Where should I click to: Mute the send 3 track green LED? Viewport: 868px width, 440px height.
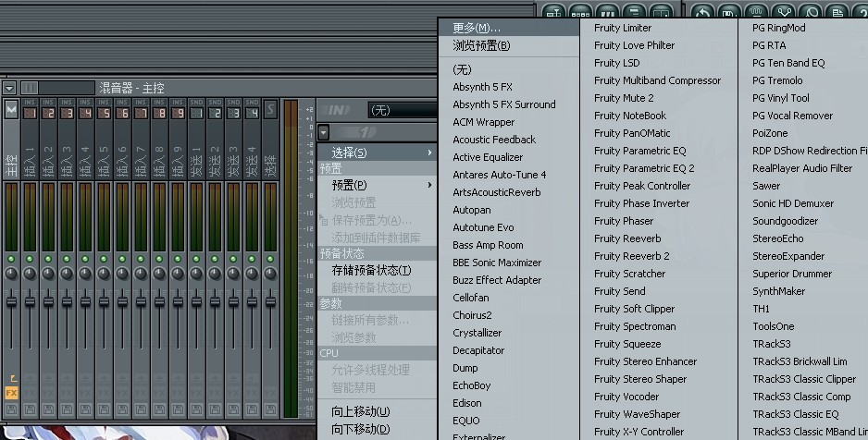pos(233,259)
